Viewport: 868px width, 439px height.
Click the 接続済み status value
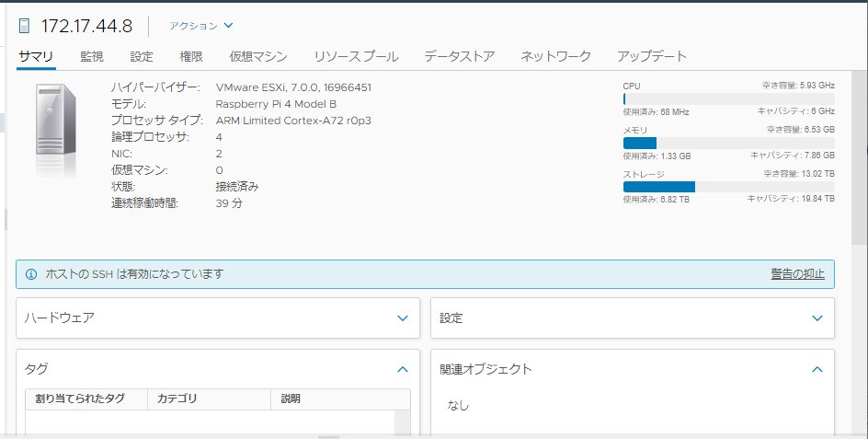pyautogui.click(x=237, y=187)
